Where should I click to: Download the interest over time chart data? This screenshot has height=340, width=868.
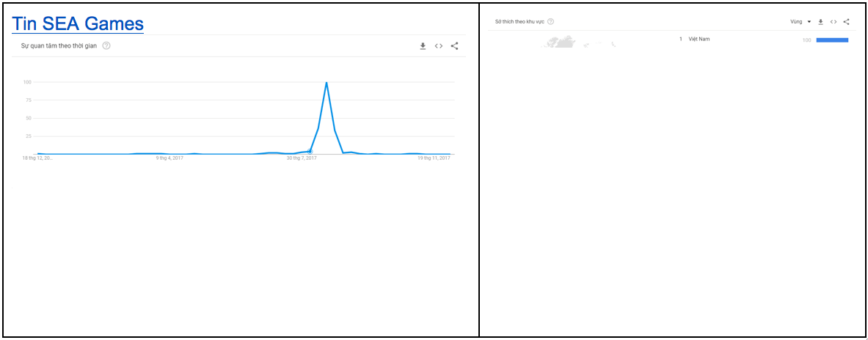(423, 46)
